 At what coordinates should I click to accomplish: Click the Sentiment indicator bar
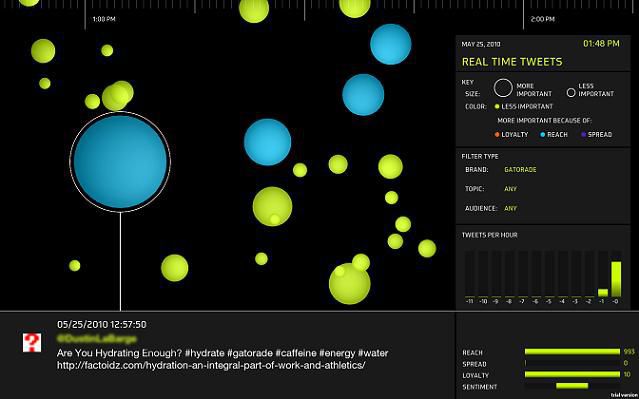pyautogui.click(x=572, y=386)
